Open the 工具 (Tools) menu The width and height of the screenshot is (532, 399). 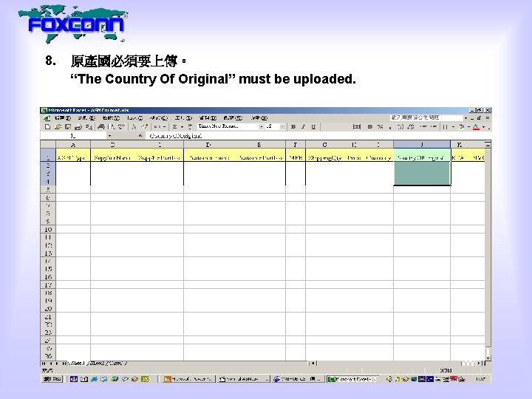[x=183, y=118]
